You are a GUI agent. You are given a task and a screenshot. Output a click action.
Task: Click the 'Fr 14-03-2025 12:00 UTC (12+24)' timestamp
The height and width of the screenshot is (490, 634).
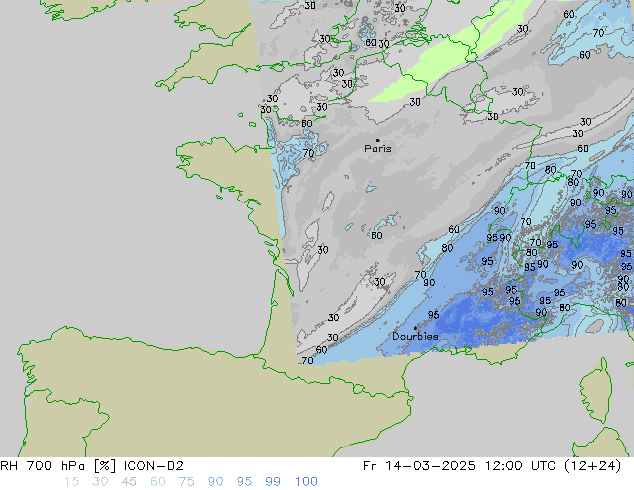pos(492,466)
